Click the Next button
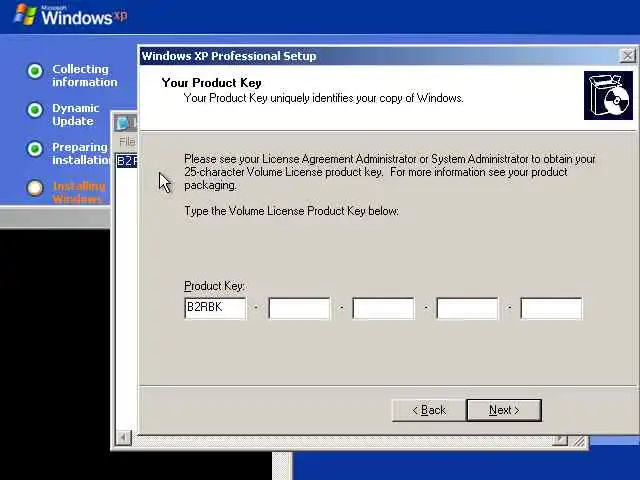 click(504, 410)
